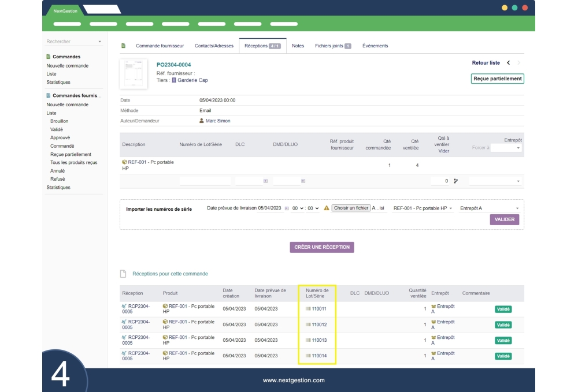The height and width of the screenshot is (392, 578).
Task: Click the VALIDER button
Action: (505, 219)
